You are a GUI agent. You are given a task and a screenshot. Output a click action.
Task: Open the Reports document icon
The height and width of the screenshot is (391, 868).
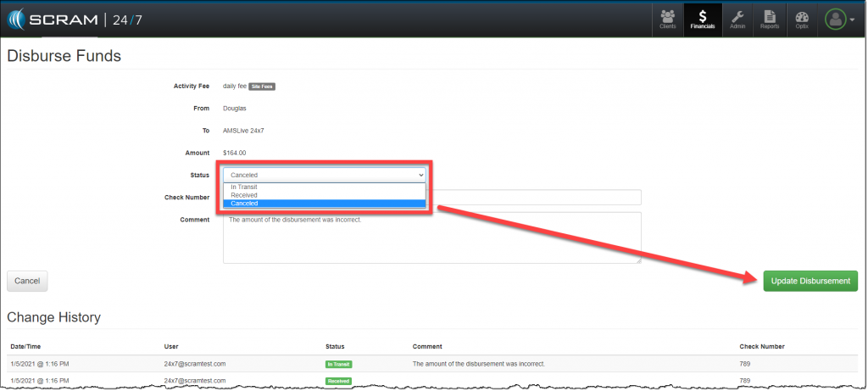tap(770, 20)
